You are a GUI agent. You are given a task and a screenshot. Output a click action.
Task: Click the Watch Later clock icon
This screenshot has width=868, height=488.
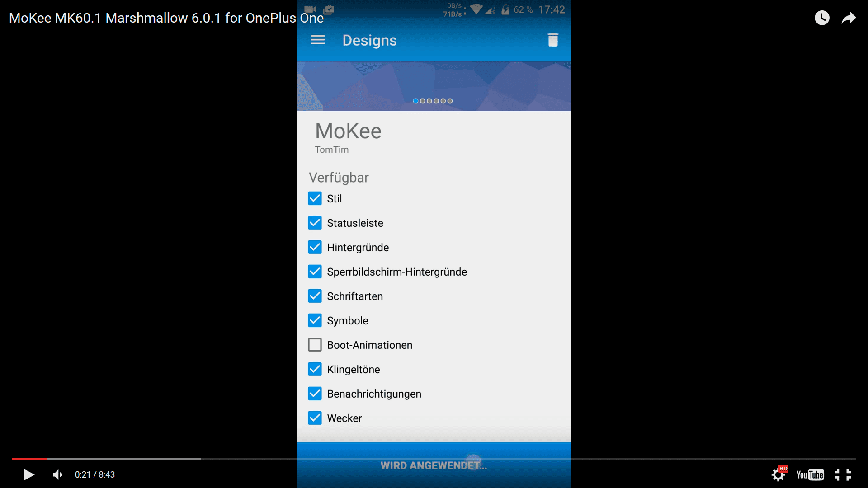(x=822, y=18)
